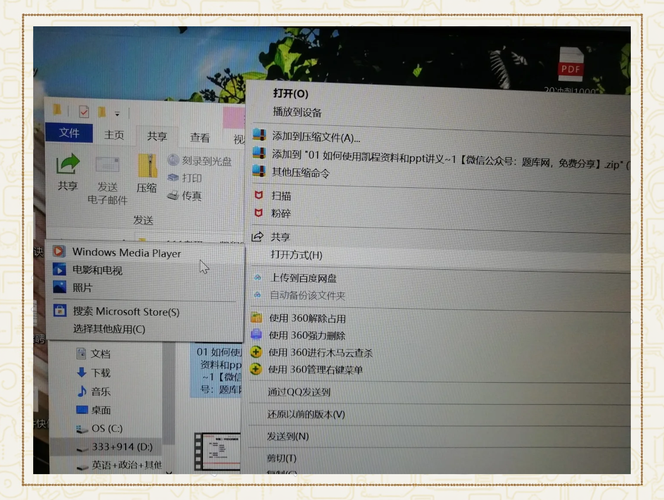
Task: Click the video file thumbnail in file list
Action: (217, 451)
